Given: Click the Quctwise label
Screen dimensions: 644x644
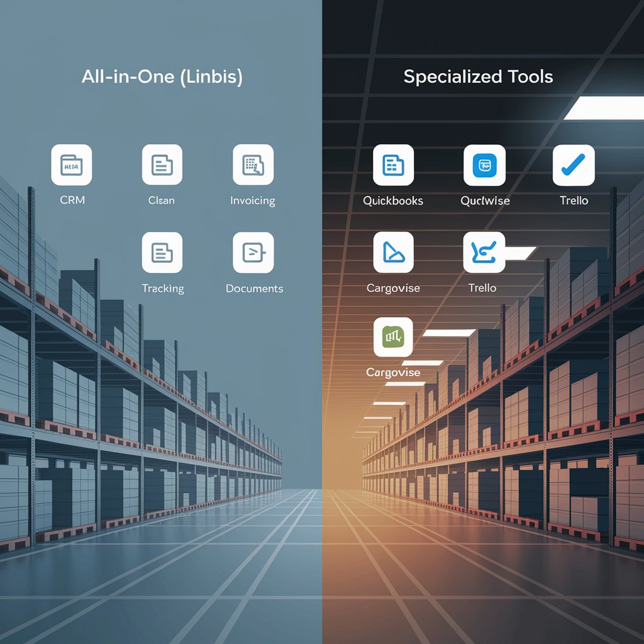Looking at the screenshot, I should point(485,201).
